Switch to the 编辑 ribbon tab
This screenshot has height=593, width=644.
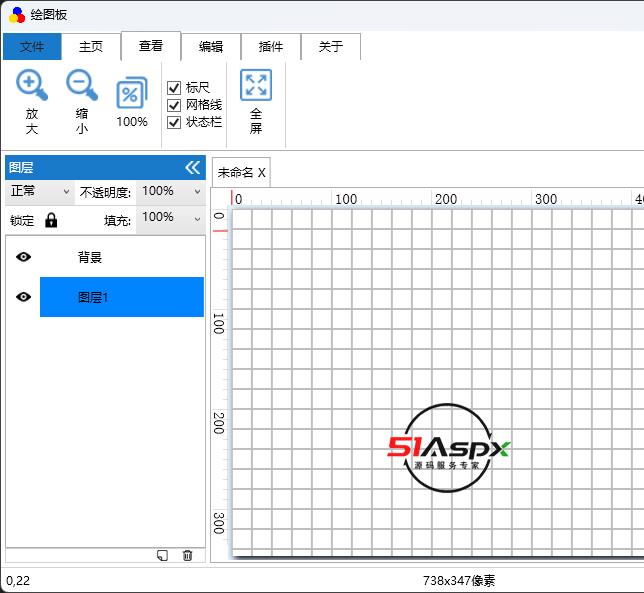tap(211, 46)
